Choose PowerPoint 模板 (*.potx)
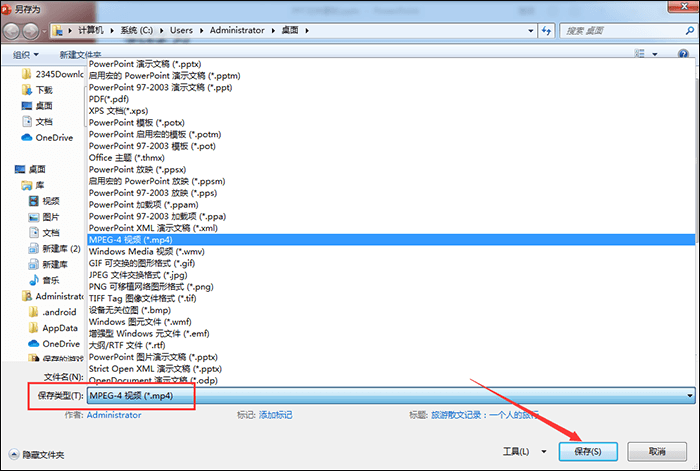The height and width of the screenshot is (471, 700). 391,123
